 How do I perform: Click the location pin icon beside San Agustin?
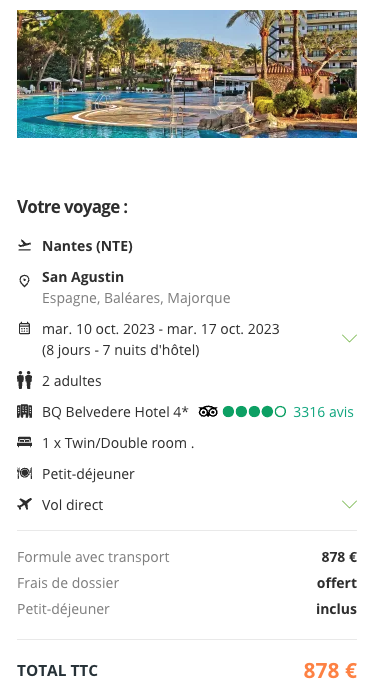[x=24, y=281]
